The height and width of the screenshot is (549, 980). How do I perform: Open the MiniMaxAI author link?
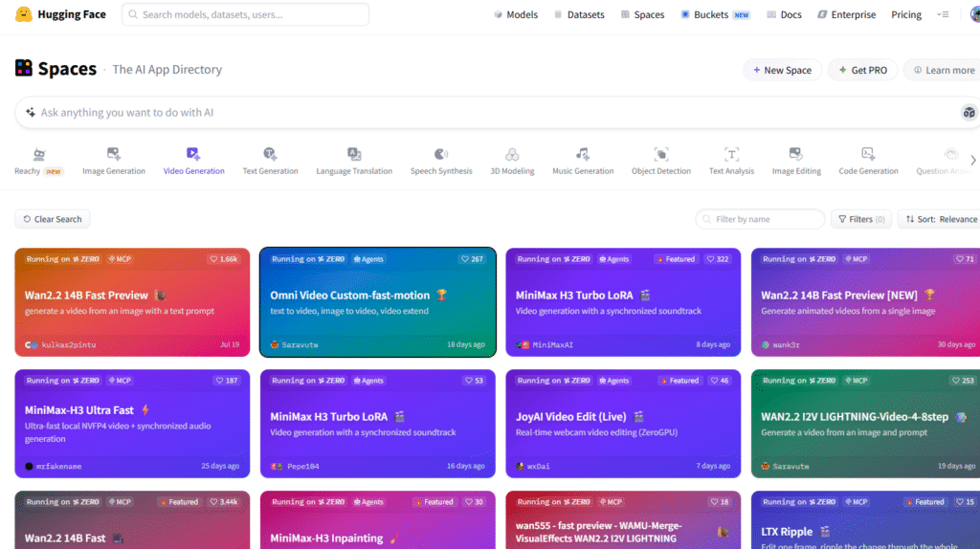tap(552, 344)
